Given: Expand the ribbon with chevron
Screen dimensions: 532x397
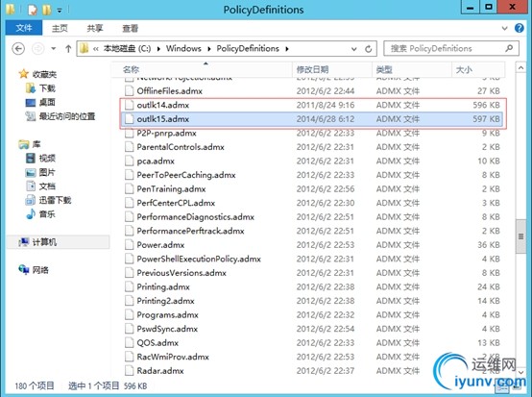Looking at the screenshot, I should (504, 28).
